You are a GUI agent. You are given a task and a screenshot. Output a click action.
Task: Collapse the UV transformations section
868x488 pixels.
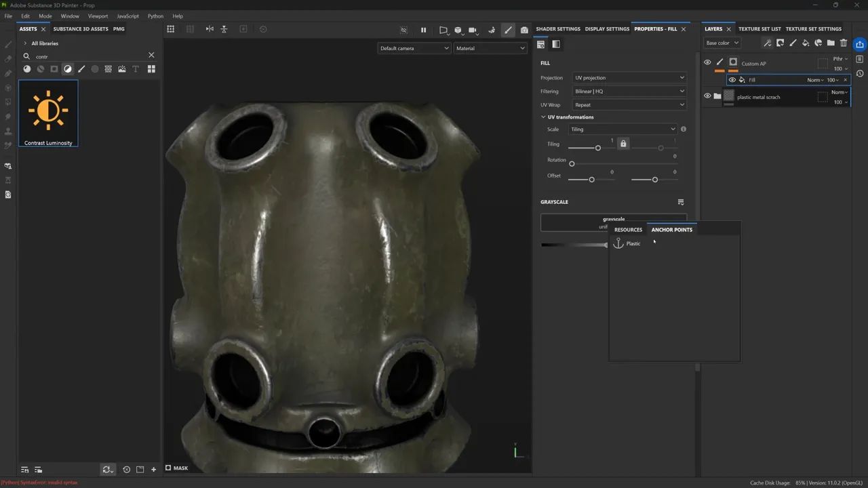coord(544,117)
